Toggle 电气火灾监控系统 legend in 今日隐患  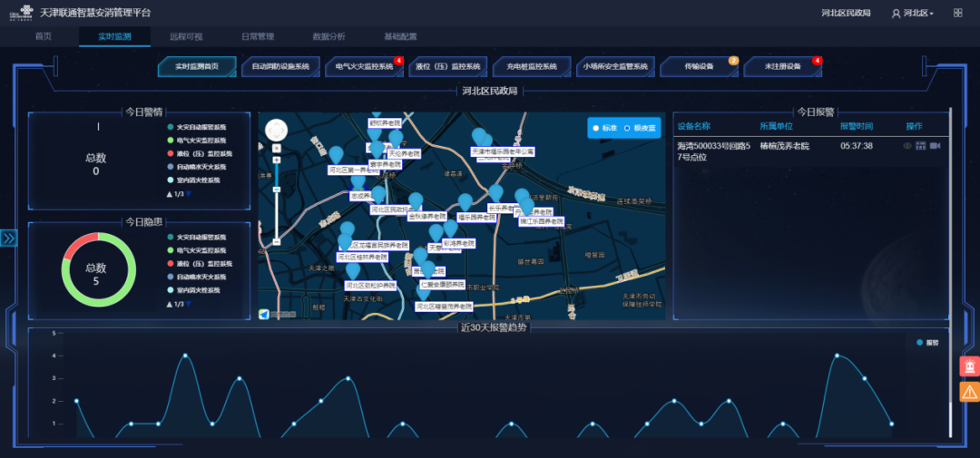[x=200, y=249]
